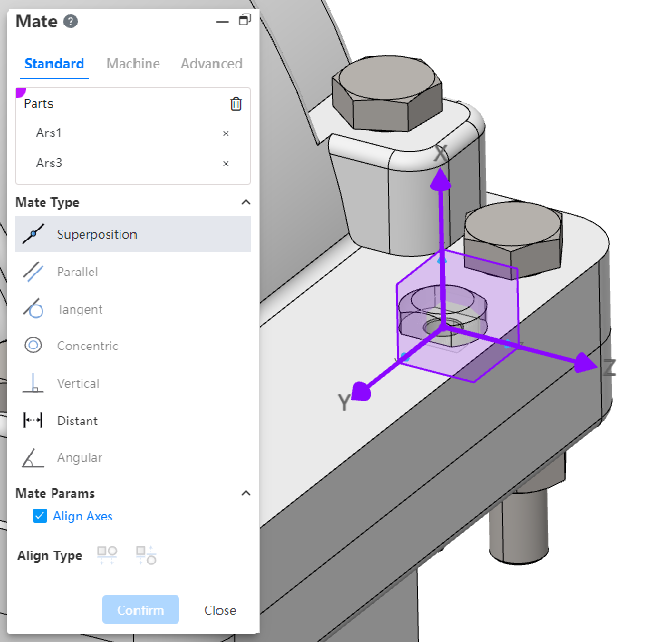
Task: Remove Ars1 from the parts list
Action: [x=226, y=133]
